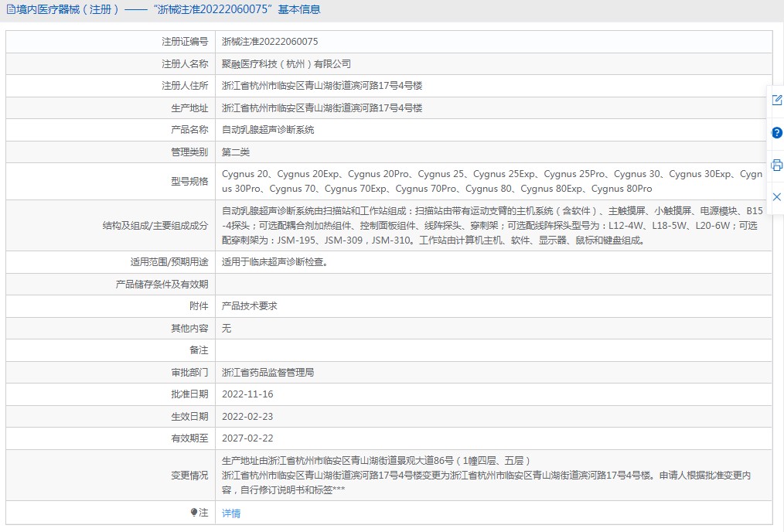This screenshot has height=532, width=784.
Task: Click effective date 2022-02-23
Action: [247, 417]
